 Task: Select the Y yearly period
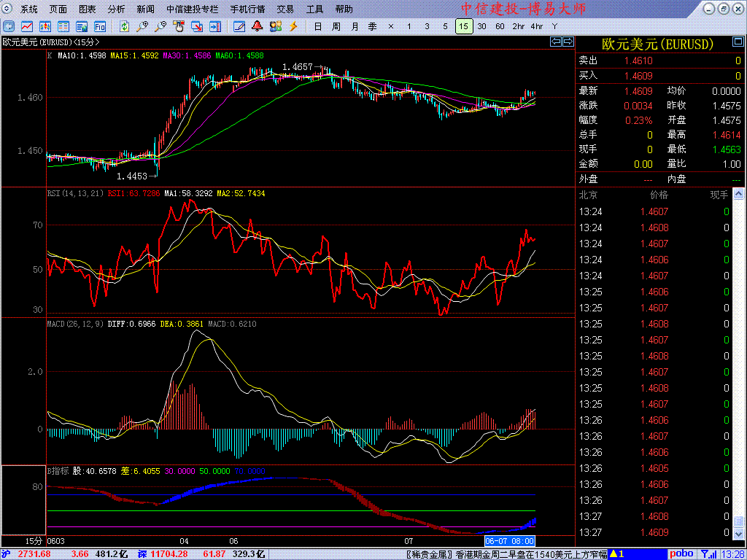pos(554,27)
